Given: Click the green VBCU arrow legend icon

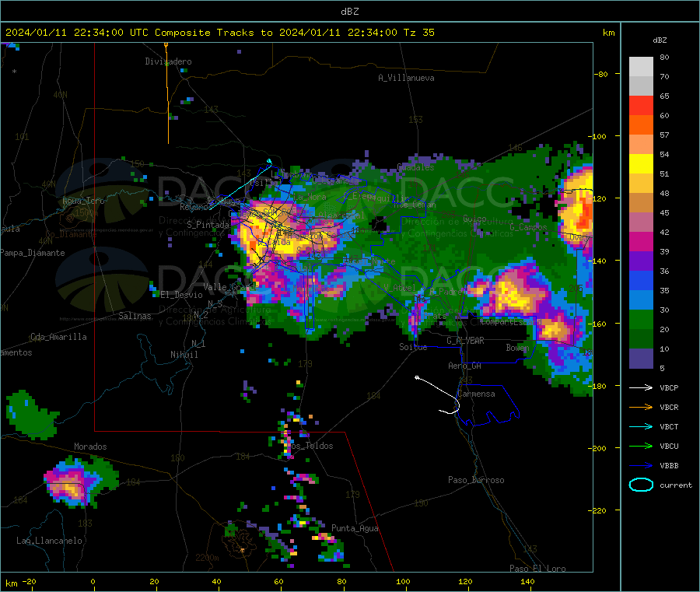Looking at the screenshot, I should pyautogui.click(x=641, y=446).
